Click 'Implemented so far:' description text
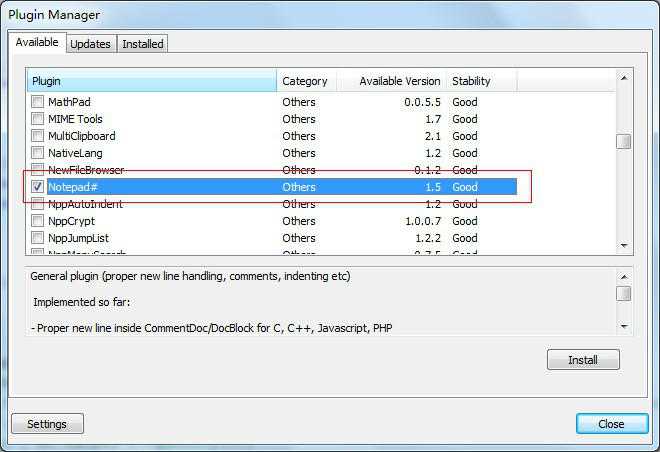Screen dimensions: 660x452 [x=82, y=302]
